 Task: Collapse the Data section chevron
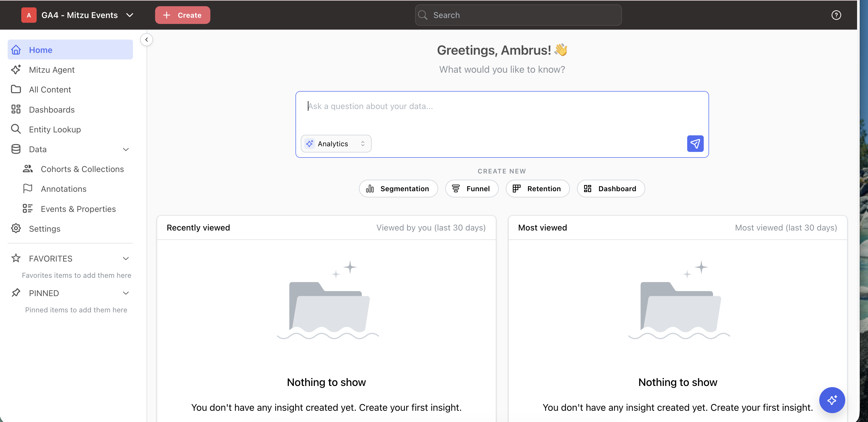tap(126, 149)
